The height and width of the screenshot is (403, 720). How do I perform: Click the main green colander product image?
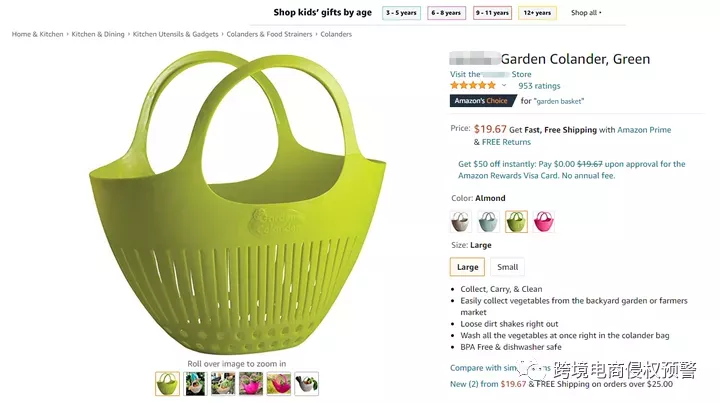[x=237, y=200]
